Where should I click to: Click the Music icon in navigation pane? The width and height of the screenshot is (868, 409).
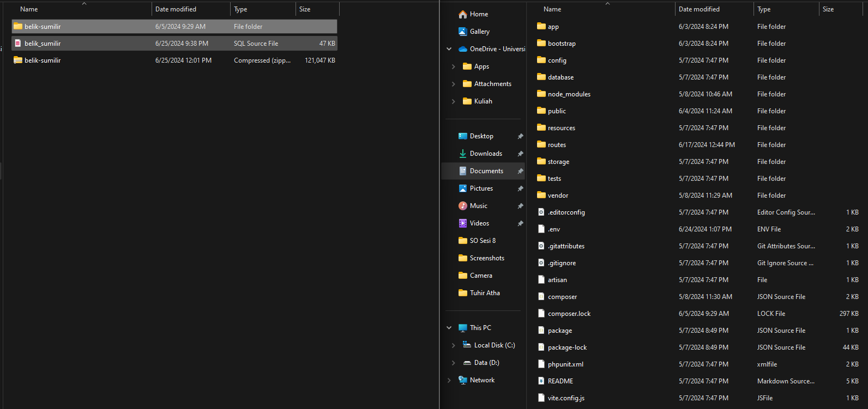pos(462,206)
